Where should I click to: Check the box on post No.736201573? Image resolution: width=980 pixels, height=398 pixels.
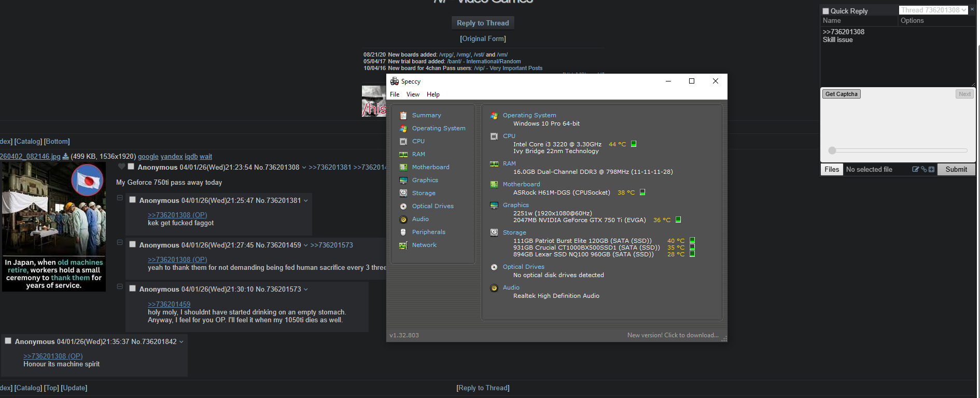point(133,289)
